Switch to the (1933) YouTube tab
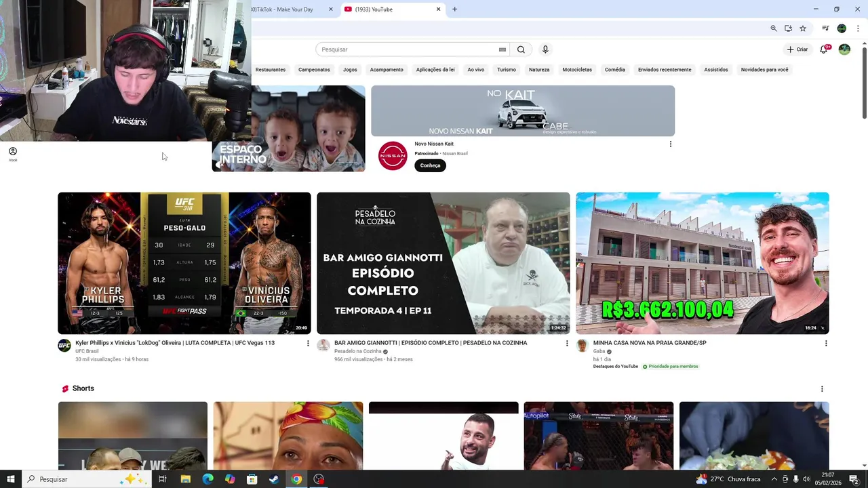 (392, 9)
